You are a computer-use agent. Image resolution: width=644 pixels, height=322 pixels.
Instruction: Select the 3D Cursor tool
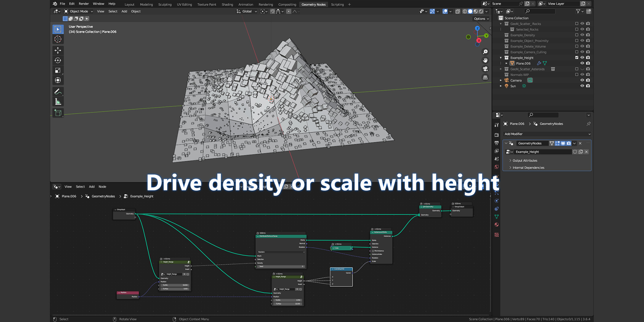[x=58, y=39]
